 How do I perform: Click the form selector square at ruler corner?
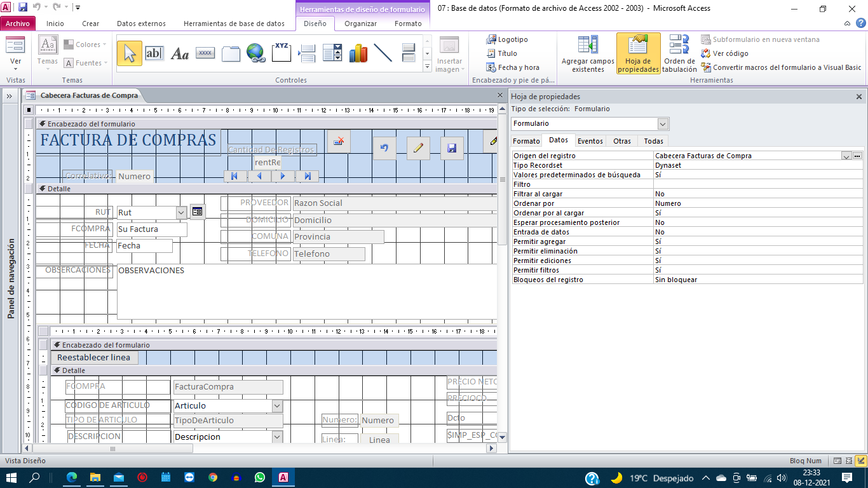(29, 110)
